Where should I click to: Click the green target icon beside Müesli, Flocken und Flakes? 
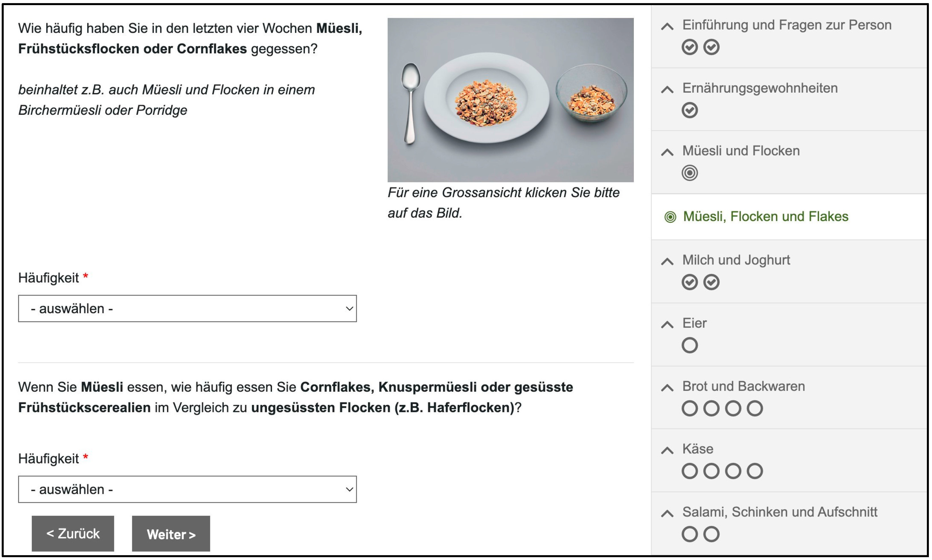(670, 217)
